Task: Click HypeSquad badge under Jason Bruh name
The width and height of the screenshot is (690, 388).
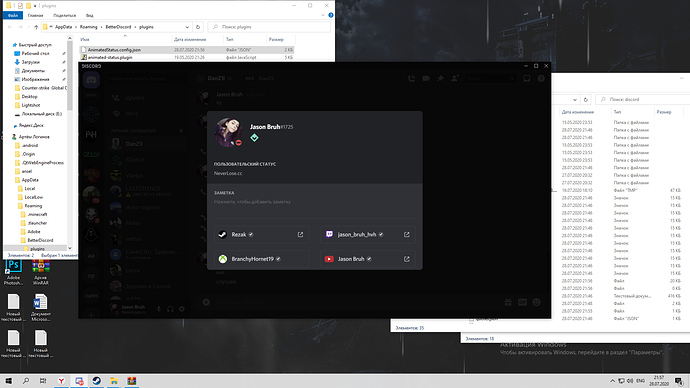Action: coord(254,138)
